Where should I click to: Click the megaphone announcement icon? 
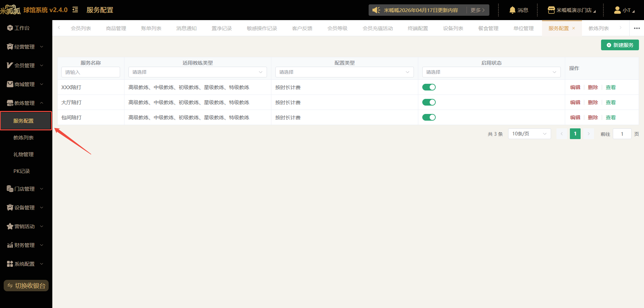tap(376, 10)
